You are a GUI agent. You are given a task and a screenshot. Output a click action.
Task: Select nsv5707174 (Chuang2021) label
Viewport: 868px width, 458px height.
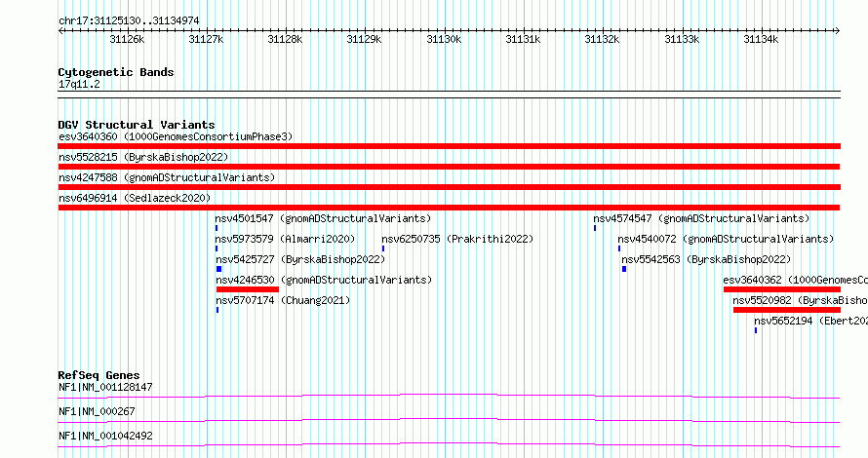tap(283, 300)
